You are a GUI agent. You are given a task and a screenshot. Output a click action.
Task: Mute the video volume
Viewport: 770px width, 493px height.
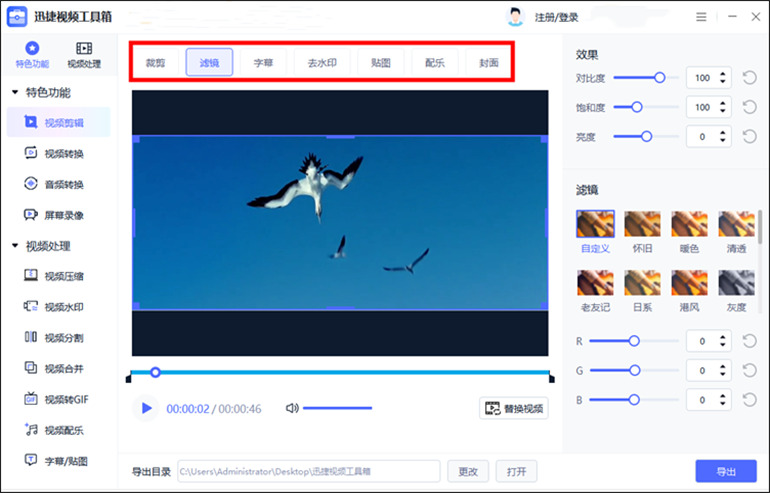tap(292, 408)
